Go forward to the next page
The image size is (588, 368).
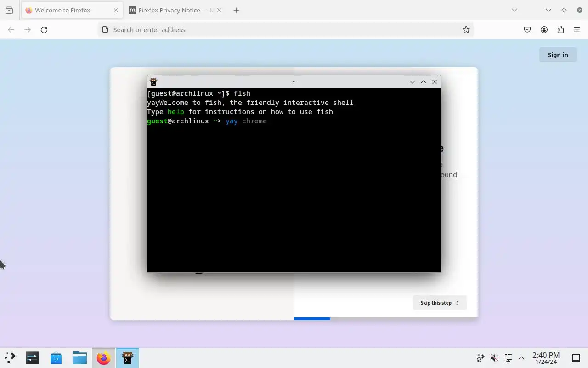coord(28,29)
